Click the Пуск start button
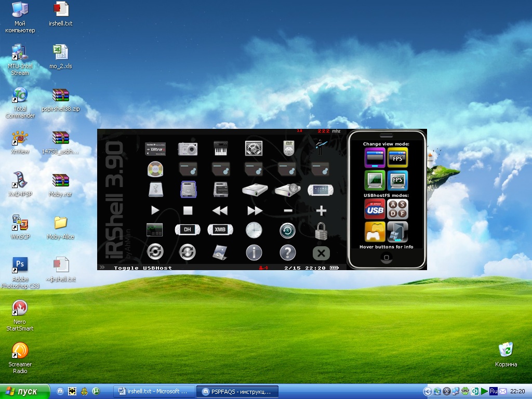Screen dimensions: 532x399 point(25,391)
